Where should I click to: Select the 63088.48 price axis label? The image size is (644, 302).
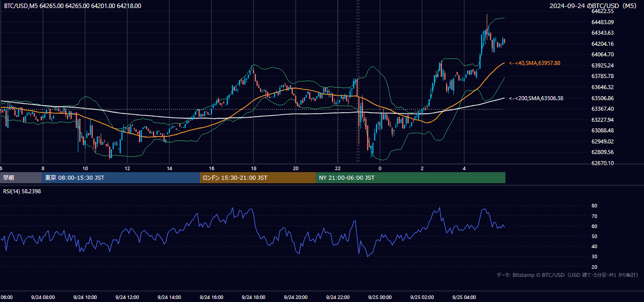pos(602,130)
